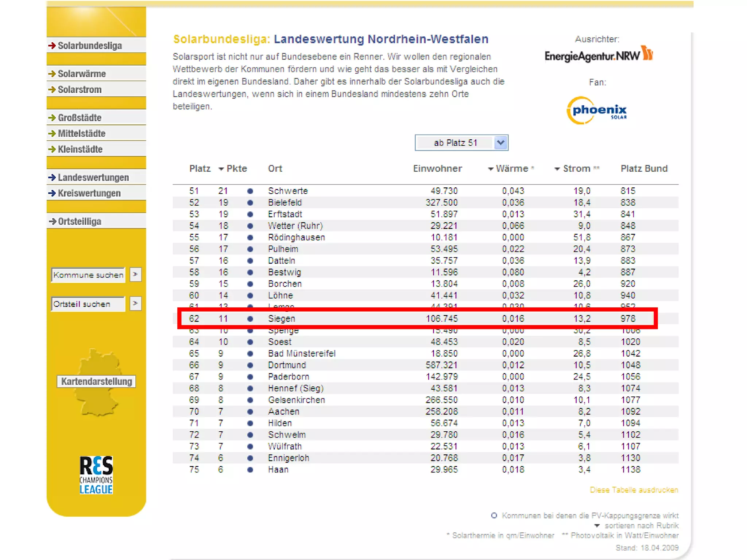
Task: Sort table by Strom arrow
Action: click(557, 169)
